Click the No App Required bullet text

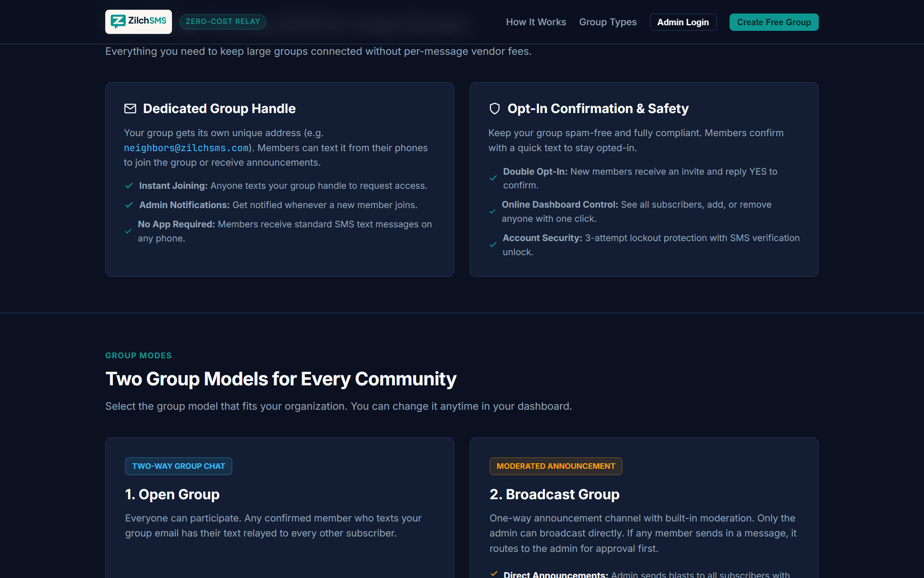tap(285, 231)
